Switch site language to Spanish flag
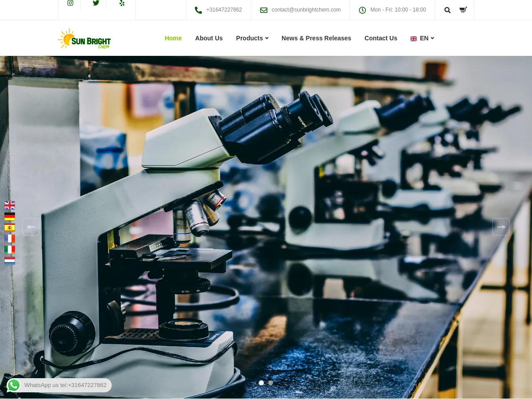The height and width of the screenshot is (399, 532). coord(10,227)
